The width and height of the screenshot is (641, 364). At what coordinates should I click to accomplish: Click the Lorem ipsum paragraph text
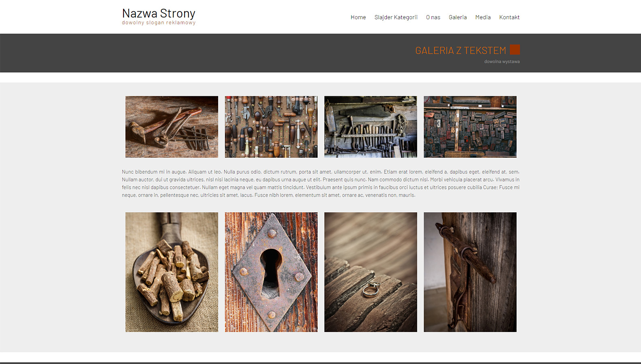(x=320, y=184)
